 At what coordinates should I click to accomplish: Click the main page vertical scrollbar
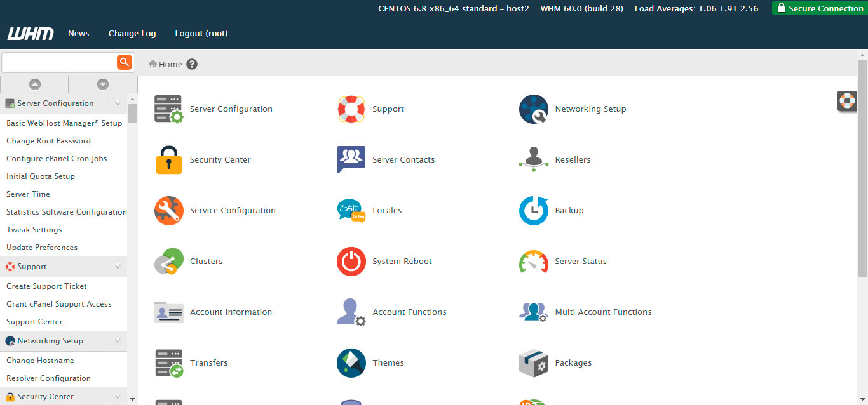coord(862,168)
